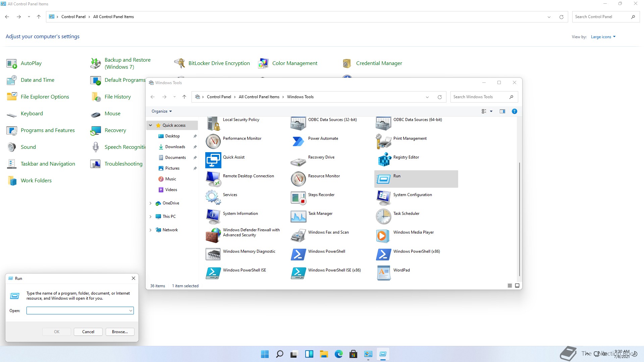Screen dimensions: 644x362
Task: Open Resource Monitor icon
Action: click(x=298, y=179)
